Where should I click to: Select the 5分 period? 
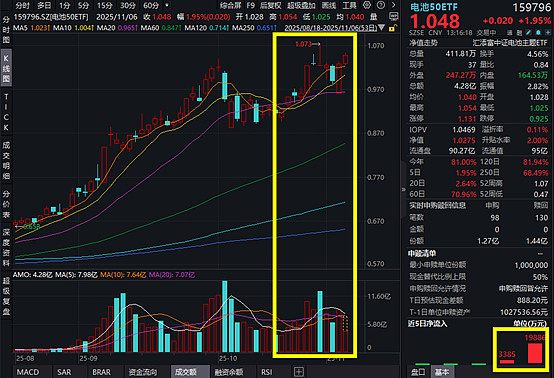84,5
